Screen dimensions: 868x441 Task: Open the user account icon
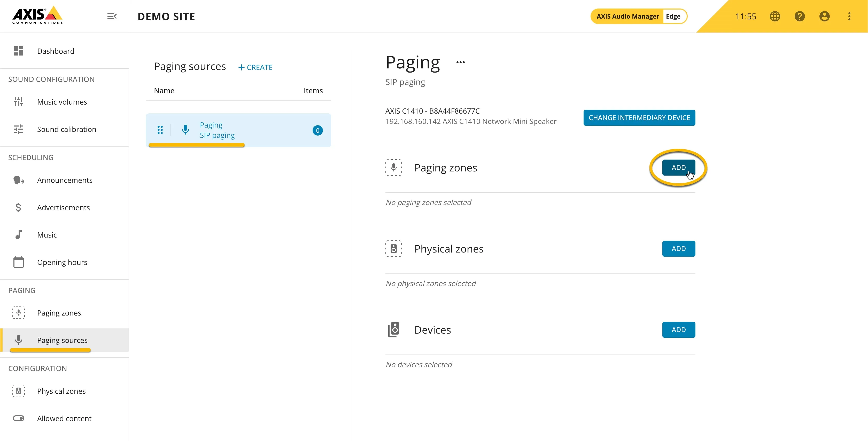(824, 16)
